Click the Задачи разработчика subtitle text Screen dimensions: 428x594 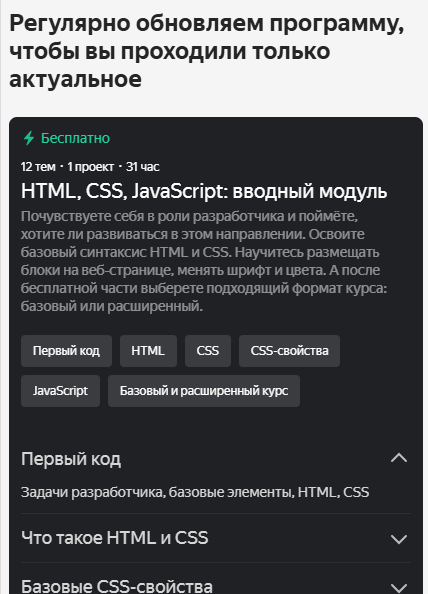tap(195, 492)
